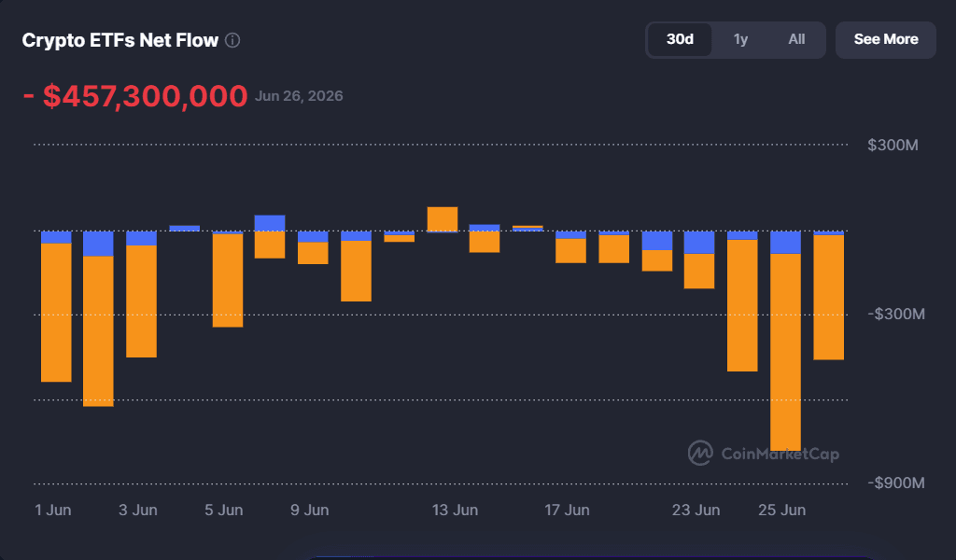Click the -$900M y-axis label
The width and height of the screenshot is (956, 560).
click(895, 483)
